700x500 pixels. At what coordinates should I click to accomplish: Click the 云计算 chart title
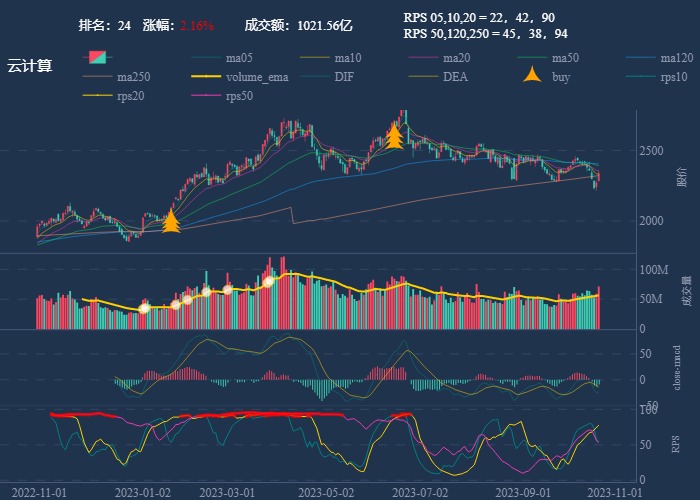tap(30, 66)
